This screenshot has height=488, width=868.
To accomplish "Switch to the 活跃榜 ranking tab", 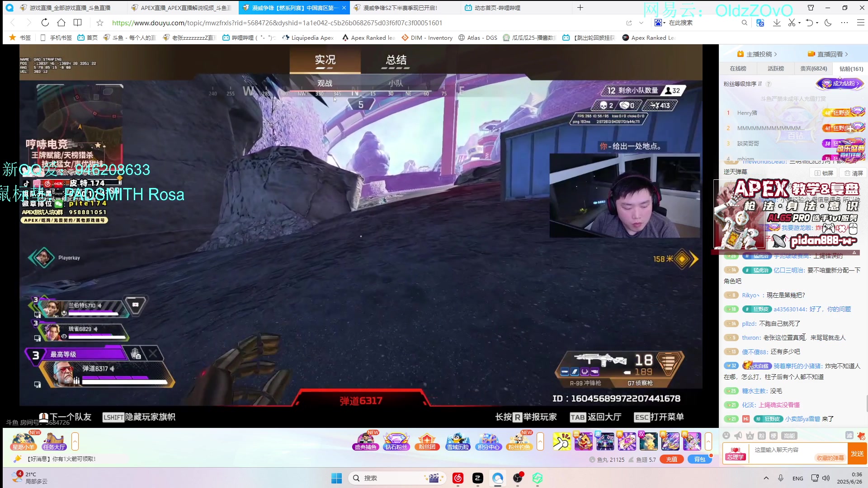I will tap(776, 69).
